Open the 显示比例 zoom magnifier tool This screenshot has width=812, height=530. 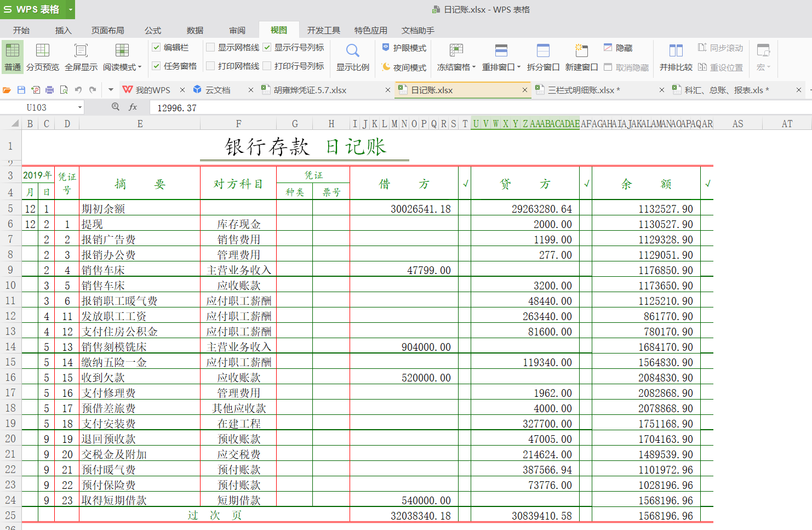(352, 52)
